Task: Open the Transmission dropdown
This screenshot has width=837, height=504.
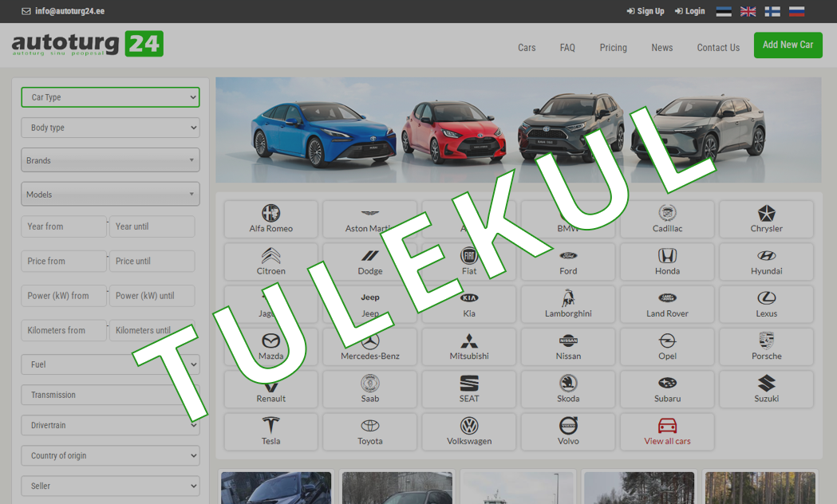Action: tap(110, 395)
